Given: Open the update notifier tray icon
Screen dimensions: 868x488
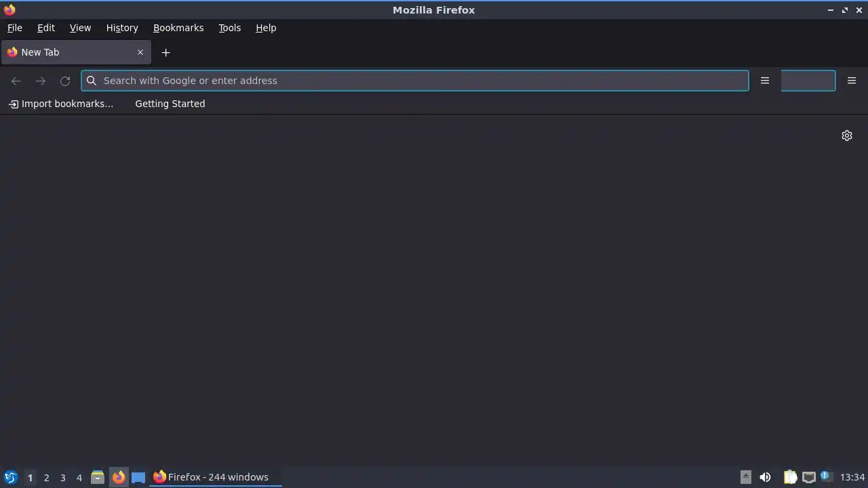Looking at the screenshot, I should click(826, 476).
